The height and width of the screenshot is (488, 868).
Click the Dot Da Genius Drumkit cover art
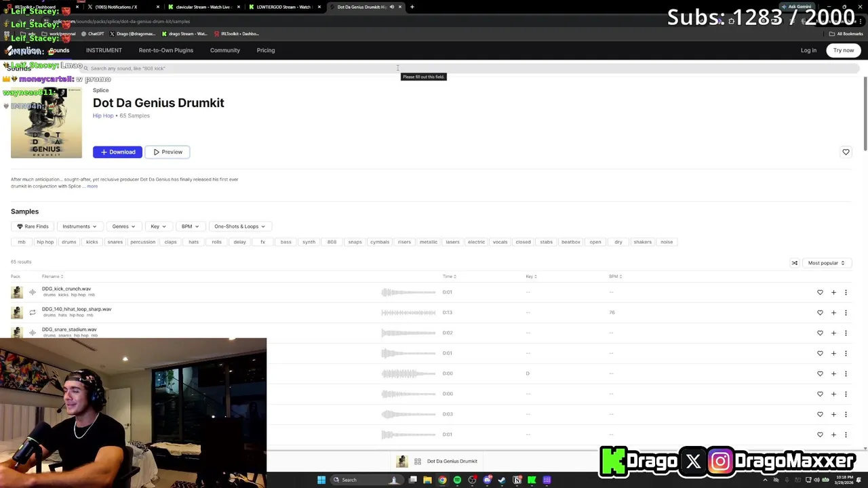46,123
